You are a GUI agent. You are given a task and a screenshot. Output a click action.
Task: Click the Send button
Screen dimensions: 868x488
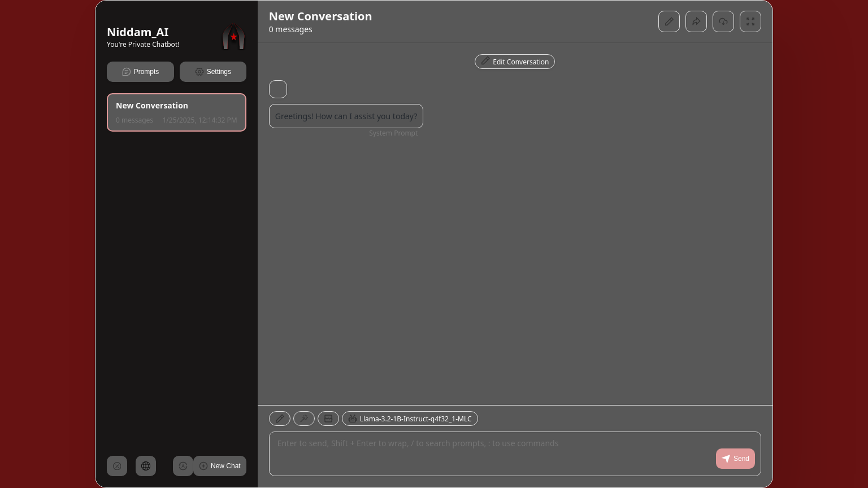pos(735,459)
